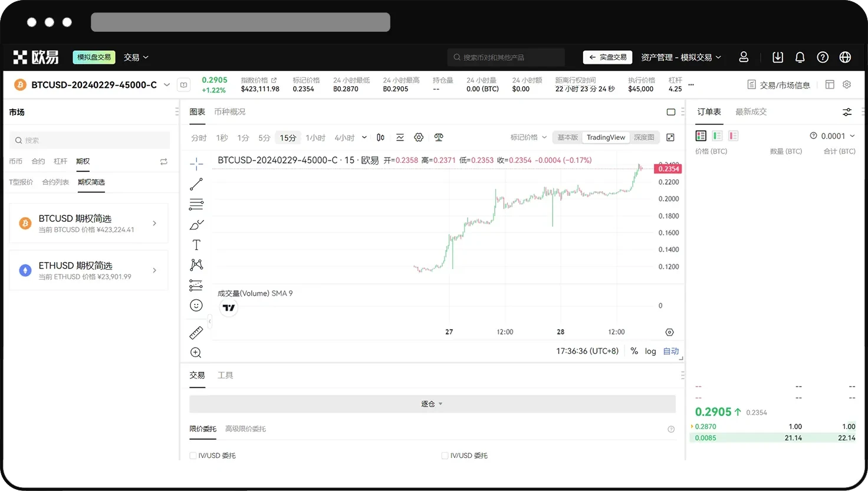Open 交易/市场信息 link
Image resolution: width=868 pixels, height=491 pixels.
[778, 85]
